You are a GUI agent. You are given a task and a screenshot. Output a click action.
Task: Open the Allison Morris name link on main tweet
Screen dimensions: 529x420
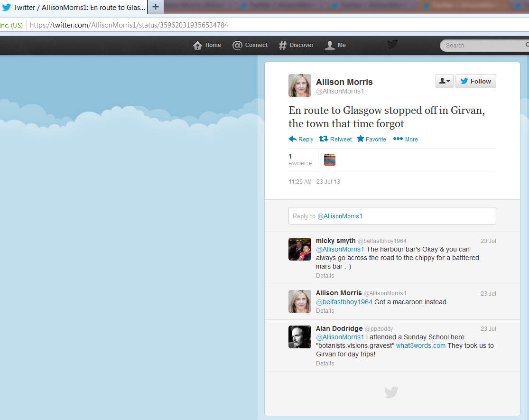click(344, 82)
